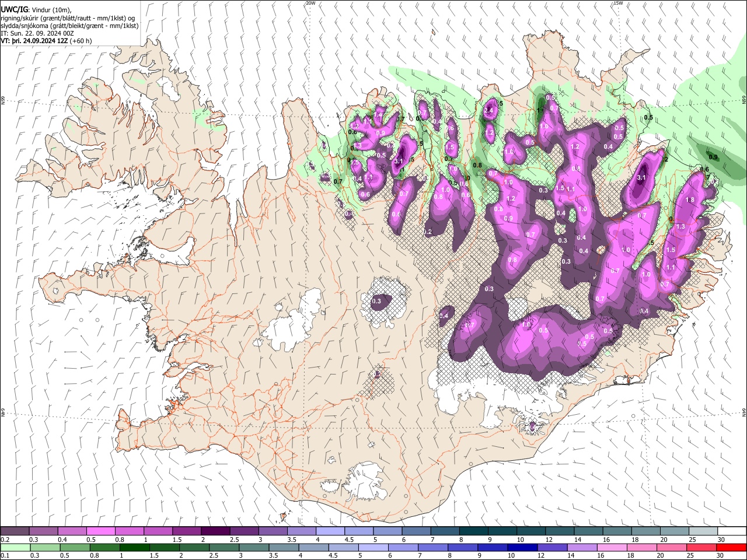The width and height of the screenshot is (747, 560).
Task: Click the 'UWC/IG' title text
Action: 14,9
